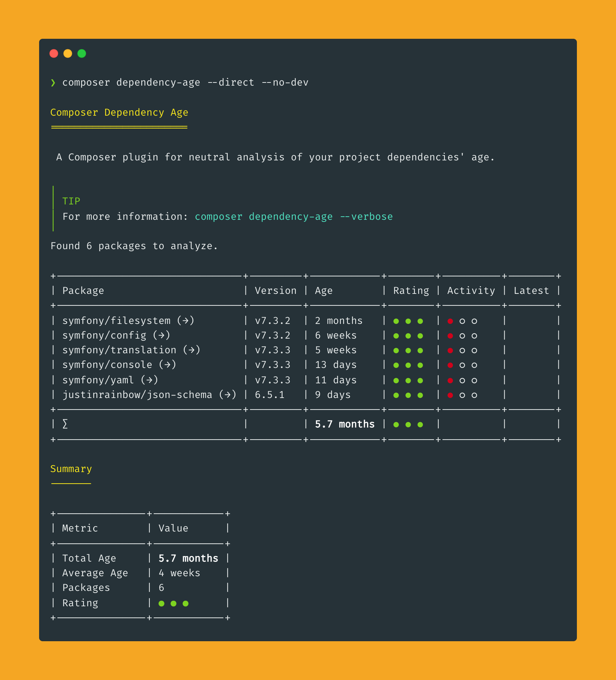
Task: Click the arrow link beside justinrainbow/json-schema
Action: pyautogui.click(x=228, y=395)
